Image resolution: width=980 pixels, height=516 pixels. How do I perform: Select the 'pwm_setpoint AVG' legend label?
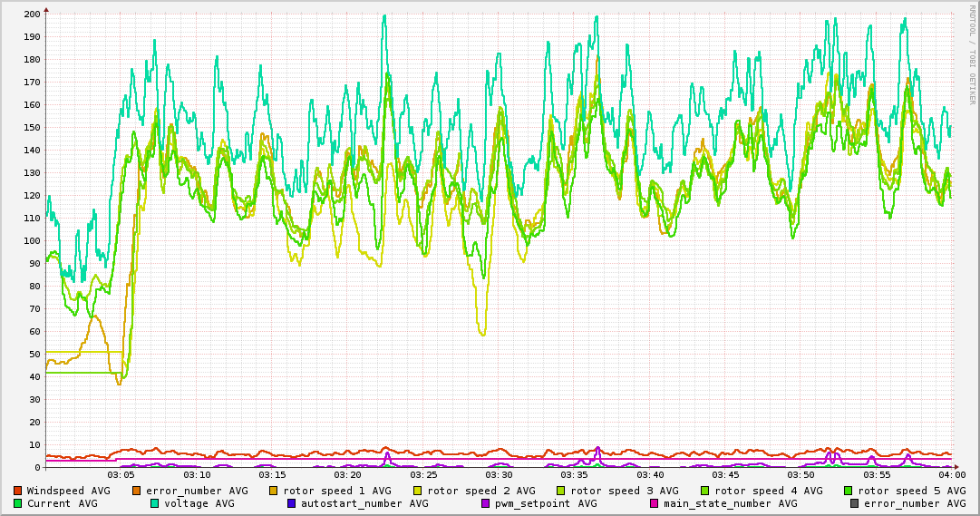pyautogui.click(x=547, y=504)
